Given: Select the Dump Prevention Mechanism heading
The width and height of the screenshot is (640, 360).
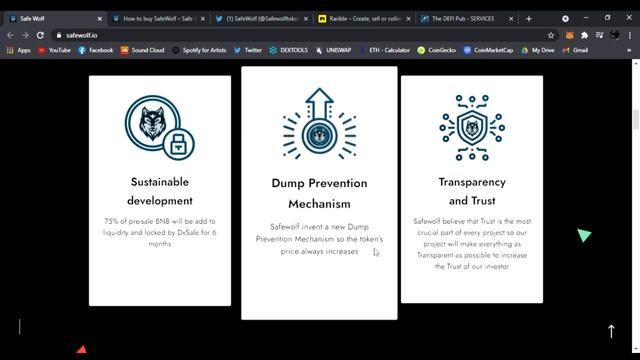Looking at the screenshot, I should pos(319,193).
